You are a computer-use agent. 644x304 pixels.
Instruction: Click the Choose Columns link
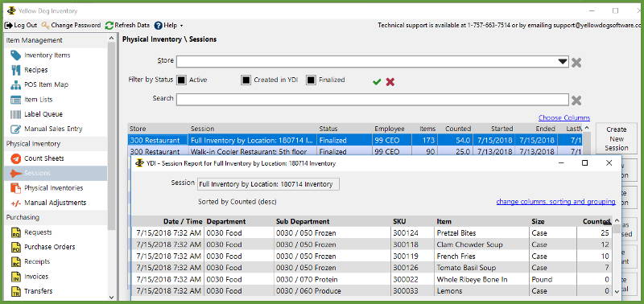tap(564, 117)
